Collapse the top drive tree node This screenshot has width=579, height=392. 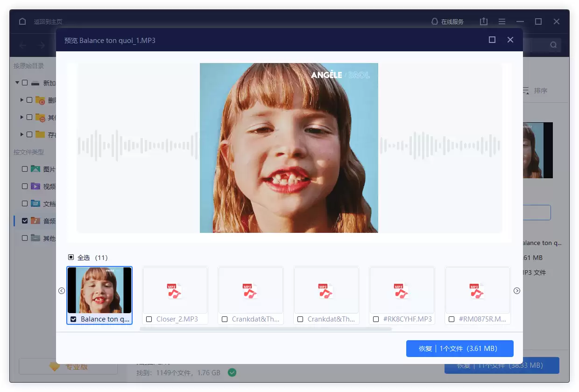(x=17, y=83)
